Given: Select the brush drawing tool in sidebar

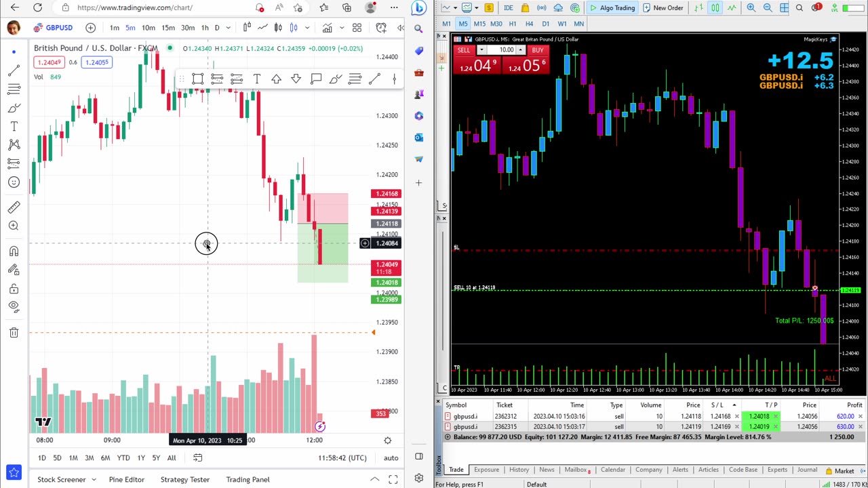Looking at the screenshot, I should (14, 108).
